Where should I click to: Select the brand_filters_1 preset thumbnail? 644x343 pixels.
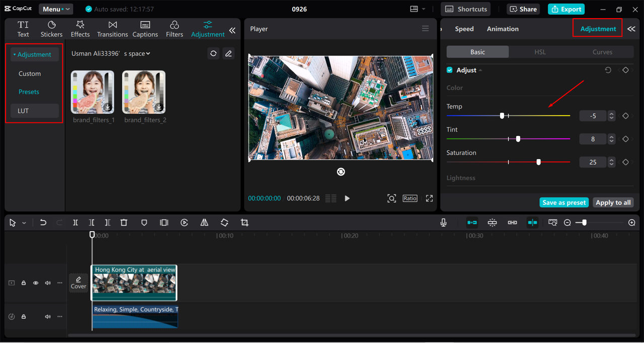click(93, 92)
